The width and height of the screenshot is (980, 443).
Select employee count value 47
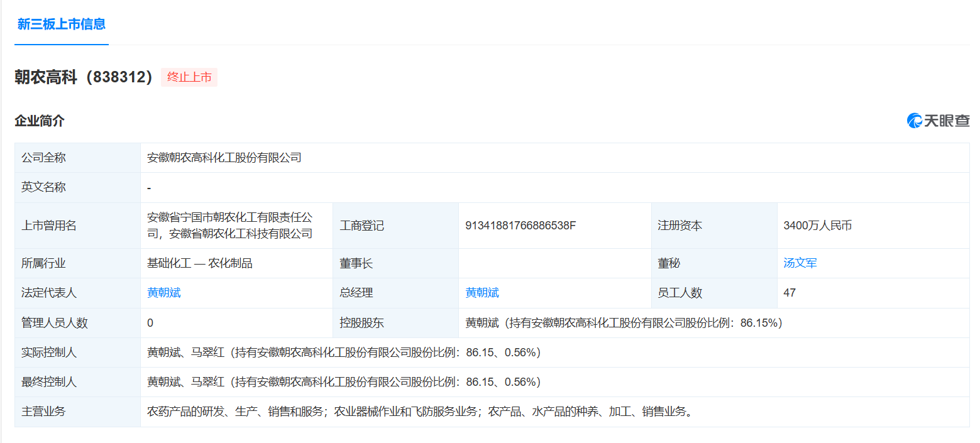[790, 293]
